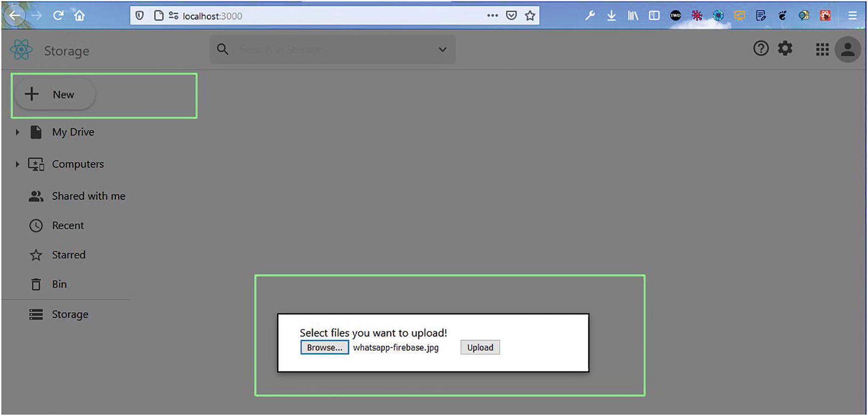Bookmark page with the star icon
Screen dimensions: 868x416
(x=530, y=16)
